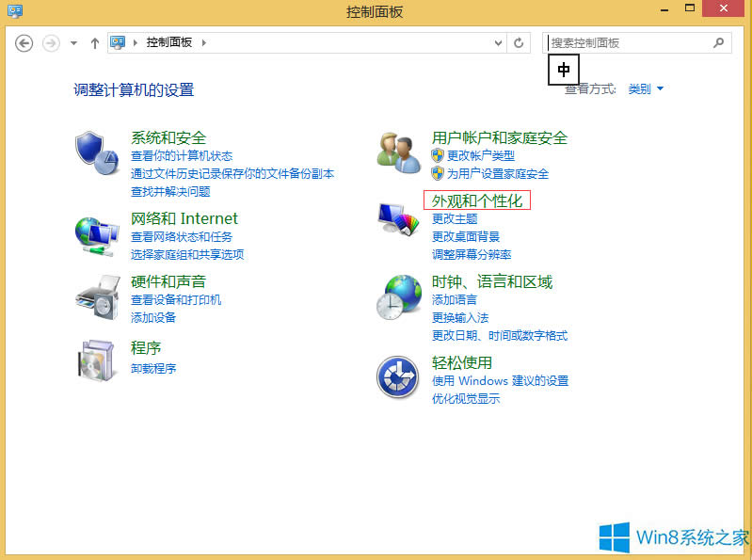Click the Ease of Access icon
This screenshot has width=752, height=560.
click(x=397, y=378)
